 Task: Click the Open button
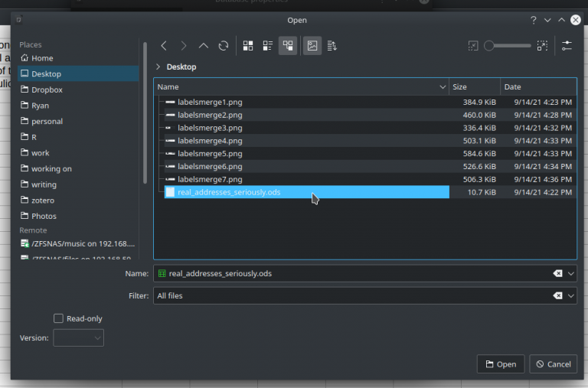click(501, 364)
